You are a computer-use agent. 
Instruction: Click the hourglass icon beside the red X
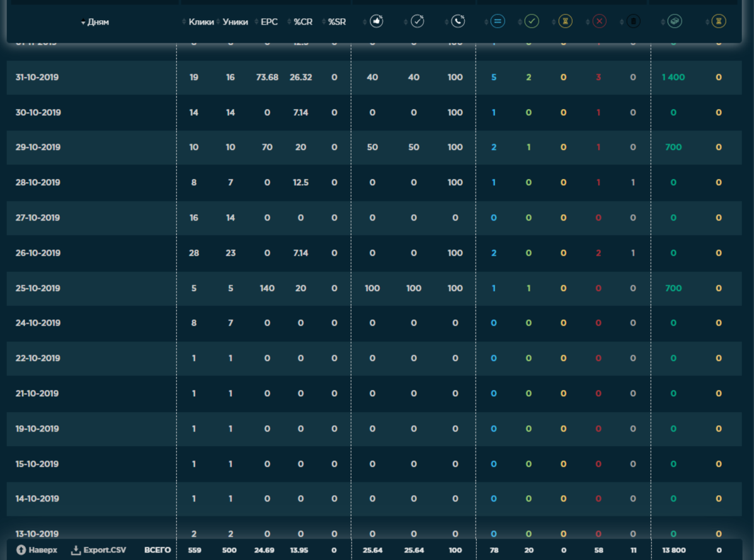(566, 21)
